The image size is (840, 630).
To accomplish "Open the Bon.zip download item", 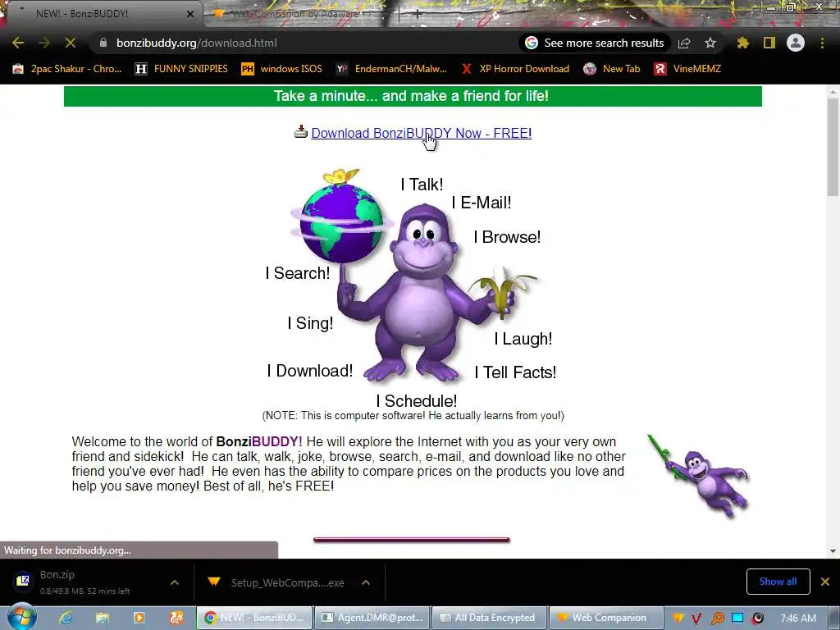I will pos(85,582).
